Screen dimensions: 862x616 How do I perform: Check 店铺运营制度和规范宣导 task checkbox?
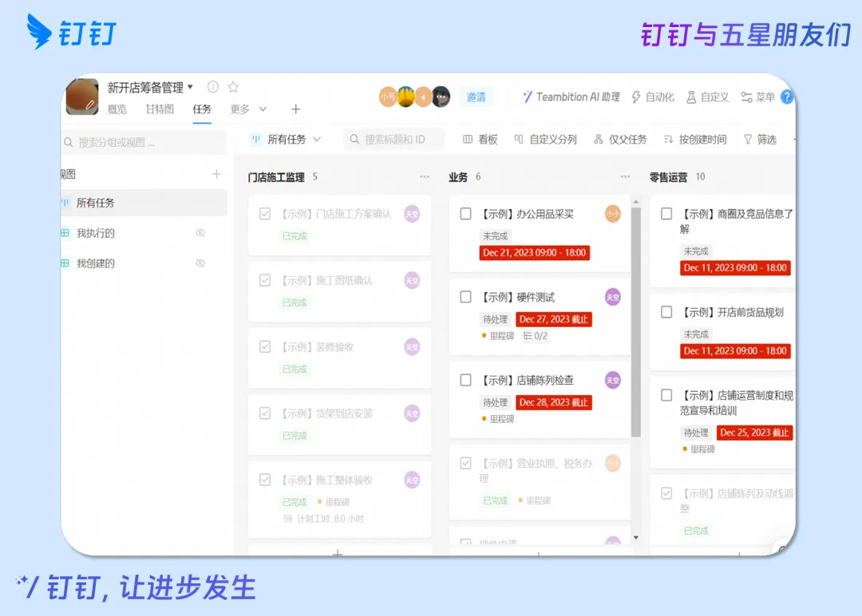coord(666,395)
